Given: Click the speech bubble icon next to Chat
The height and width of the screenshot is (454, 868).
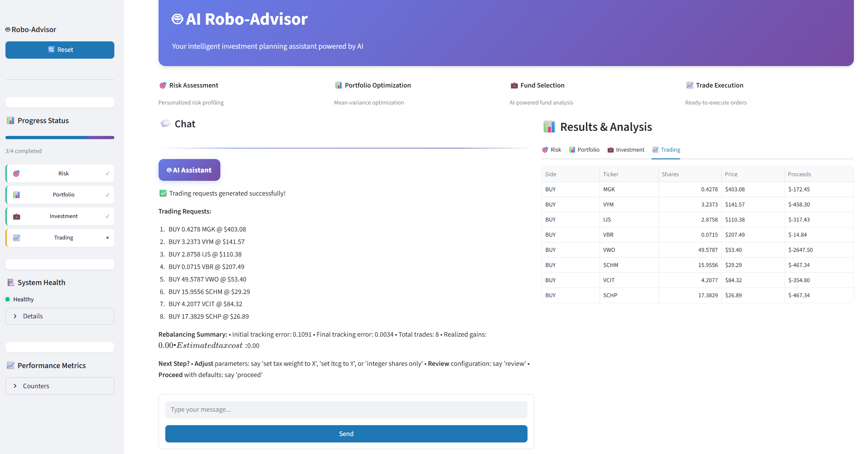Looking at the screenshot, I should coord(165,124).
